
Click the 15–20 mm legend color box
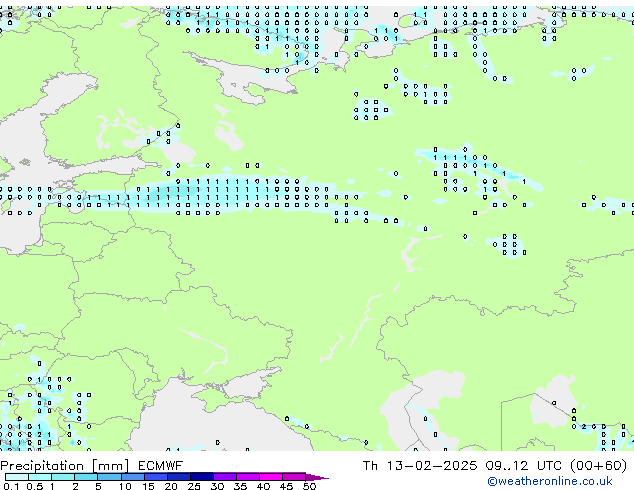click(155, 477)
